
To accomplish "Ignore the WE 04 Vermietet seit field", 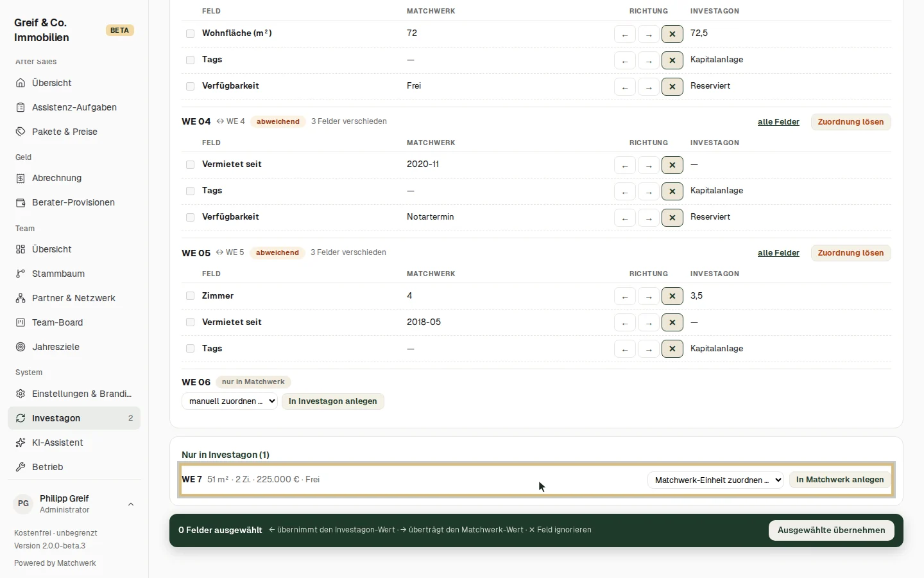I will click(672, 165).
